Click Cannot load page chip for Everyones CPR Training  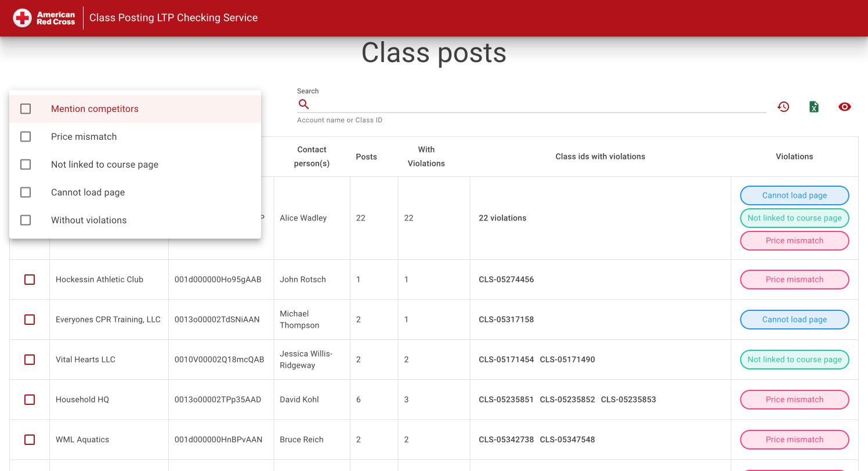tap(794, 320)
